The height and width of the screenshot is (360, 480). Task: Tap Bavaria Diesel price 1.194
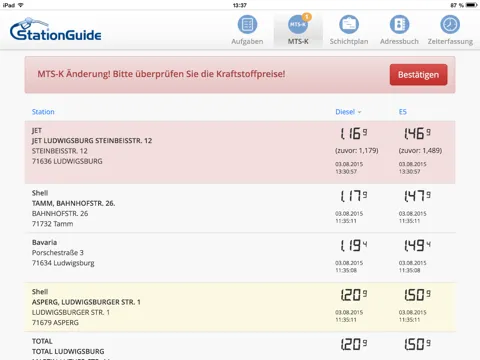pos(354,245)
